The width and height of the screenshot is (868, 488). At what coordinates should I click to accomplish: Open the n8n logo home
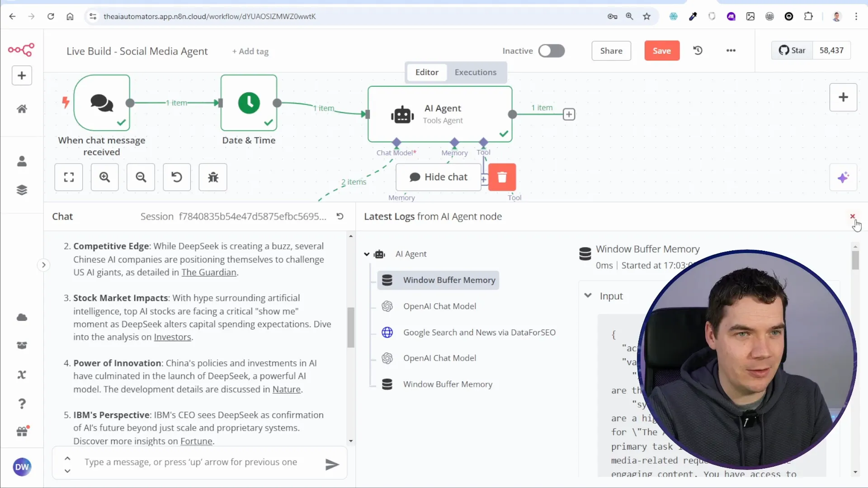pyautogui.click(x=21, y=50)
